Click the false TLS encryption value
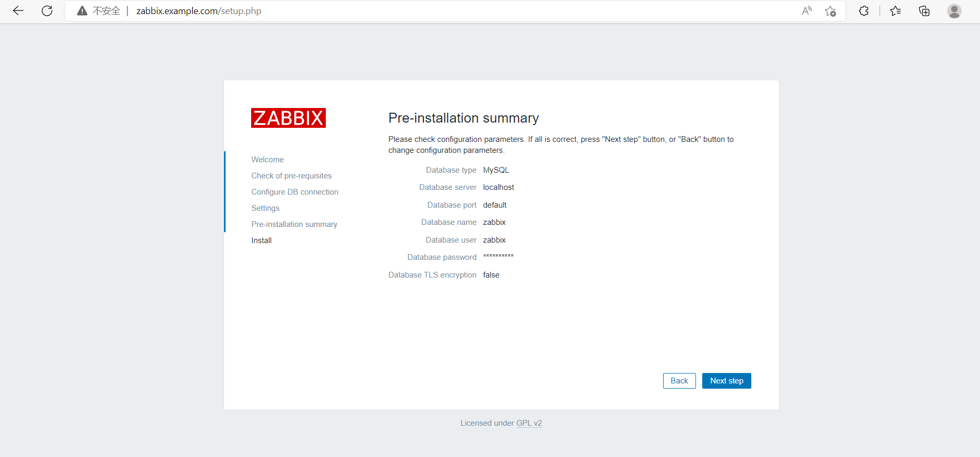 coord(491,275)
